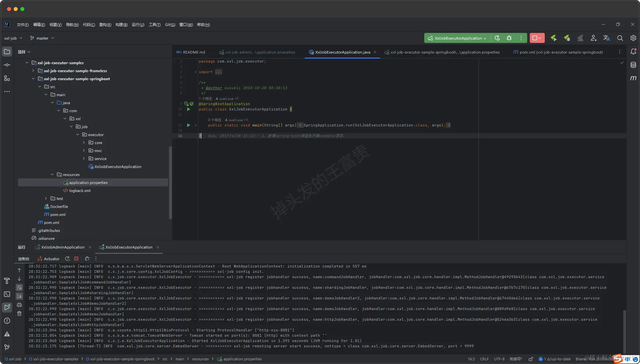Open the Notifications bell panel
This screenshot has width=640, height=364.
click(x=633, y=52)
